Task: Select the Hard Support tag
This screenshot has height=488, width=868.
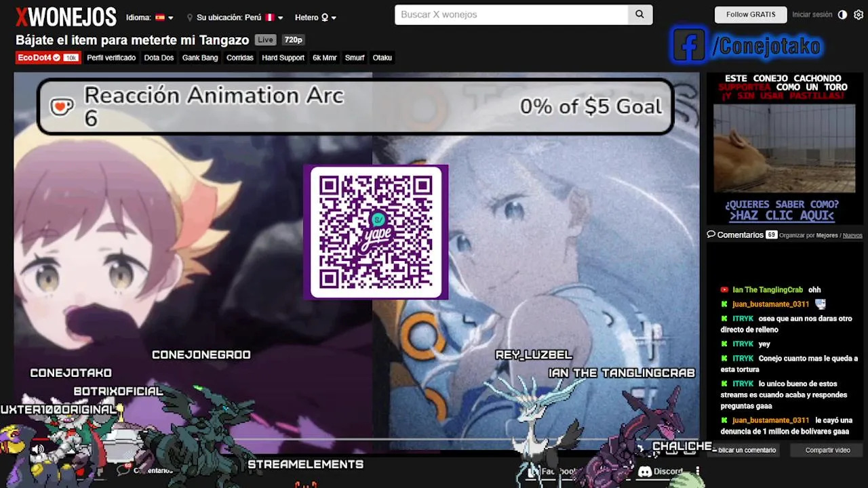Action: (x=283, y=58)
